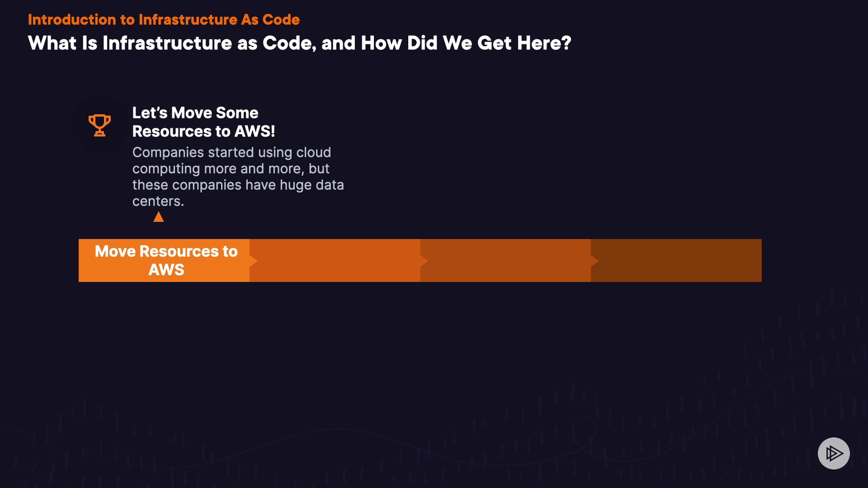Click the Pluralsight play logo
Image resolution: width=868 pixels, height=488 pixels.
click(834, 453)
